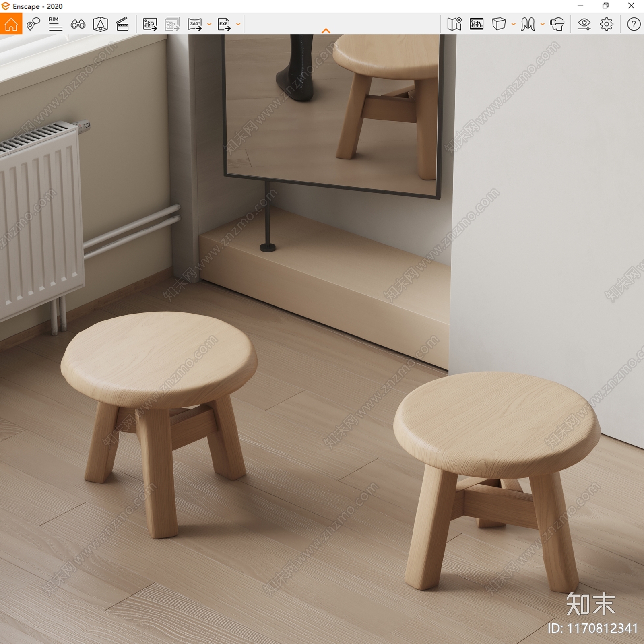This screenshot has height=644, width=644.
Task: Switch projection mode with cube icon
Action: click(x=499, y=24)
